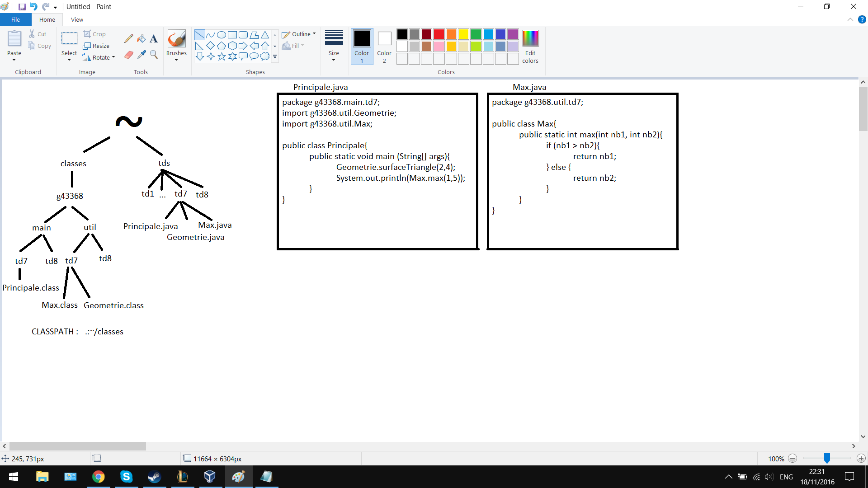Select the Eraser tool

(x=129, y=55)
